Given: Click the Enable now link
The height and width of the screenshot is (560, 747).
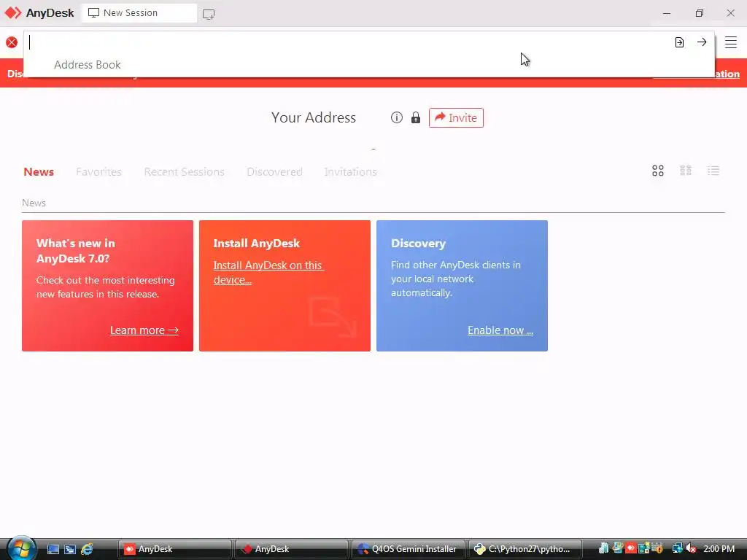Looking at the screenshot, I should (x=500, y=330).
